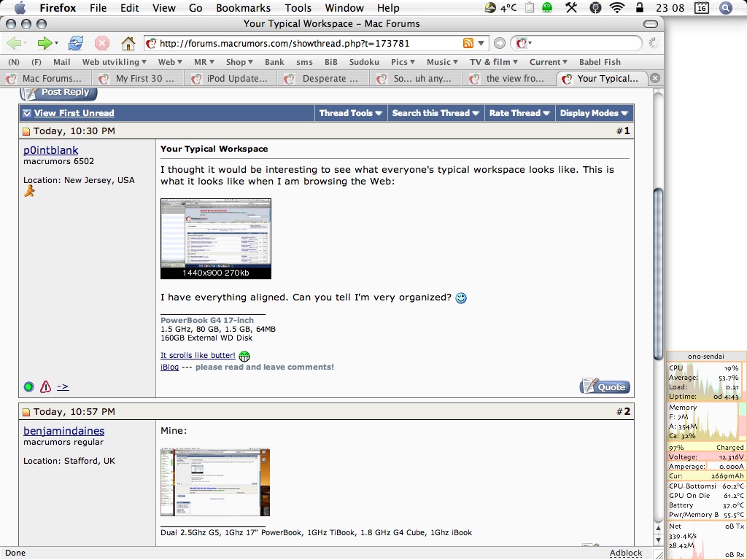Expand the Pics bookmarks folder
This screenshot has height=560, width=747.
403,62
